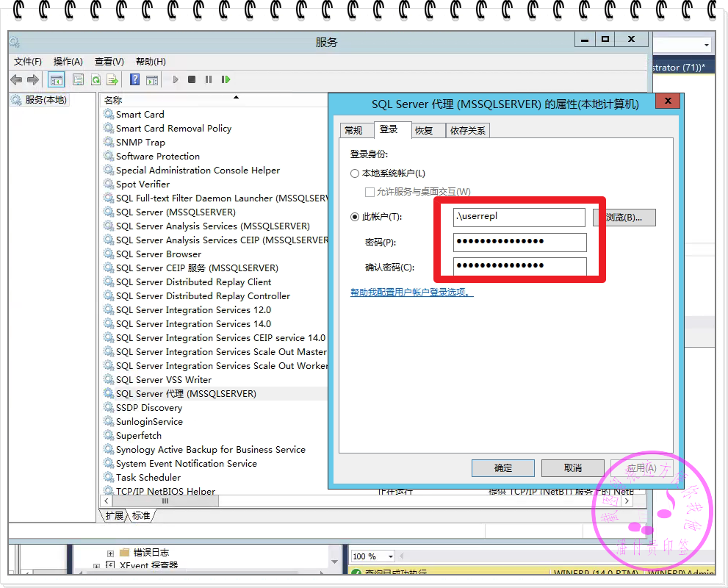The image size is (728, 588).
Task: Open the Properties toolbar icon
Action: 78,80
